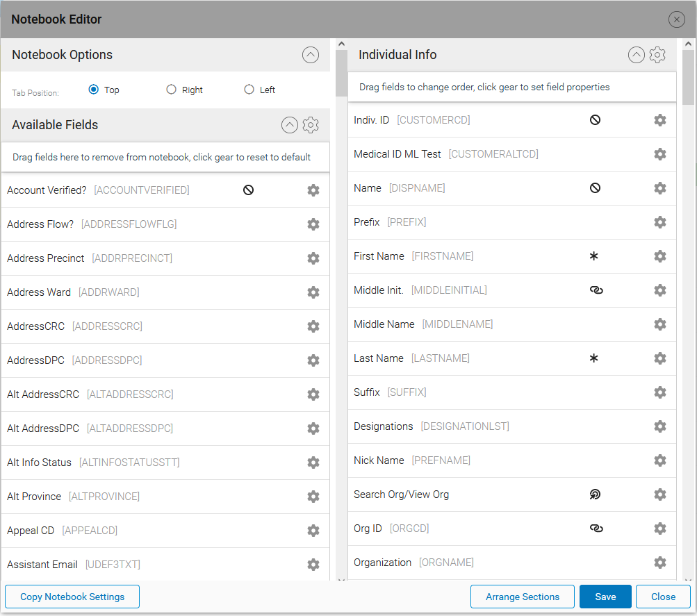Click link icon on Org ID row
Viewport: 697px width, 616px height.
tap(596, 528)
